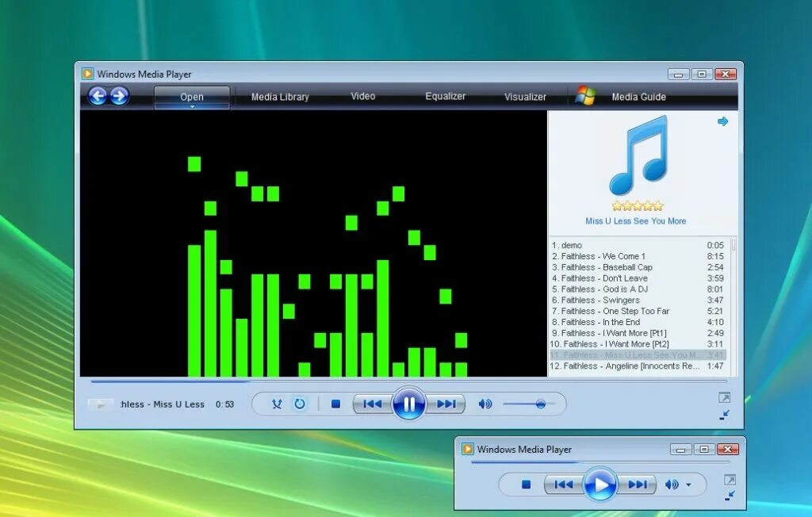Mute the audio
Viewport: 812px width, 517px height.
pyautogui.click(x=485, y=404)
